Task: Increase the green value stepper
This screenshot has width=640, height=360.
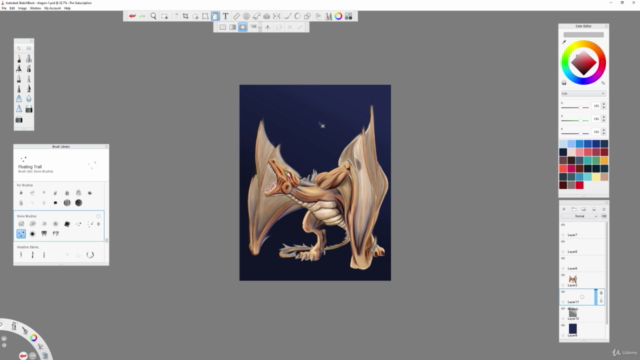Action: (x=604, y=117)
